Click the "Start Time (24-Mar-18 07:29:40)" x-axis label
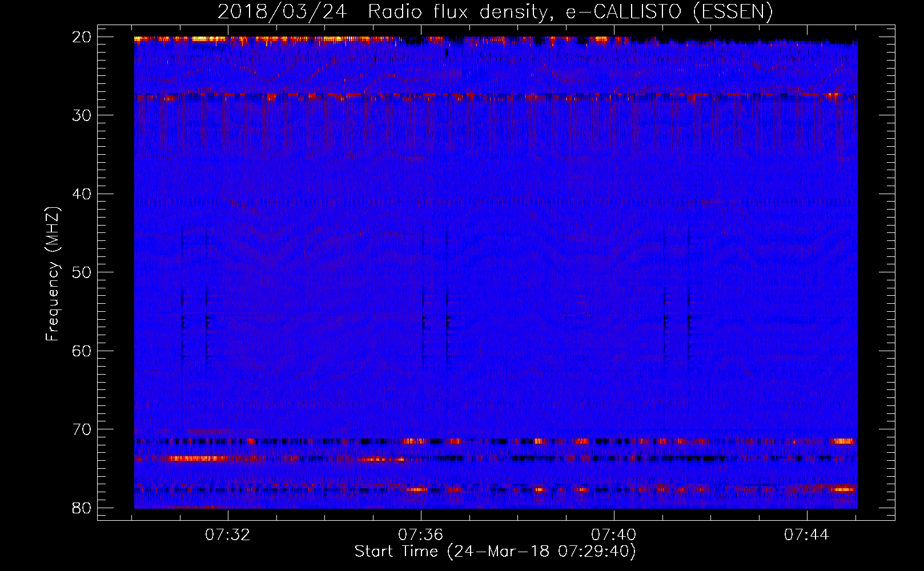The height and width of the screenshot is (571, 924). pos(495,552)
